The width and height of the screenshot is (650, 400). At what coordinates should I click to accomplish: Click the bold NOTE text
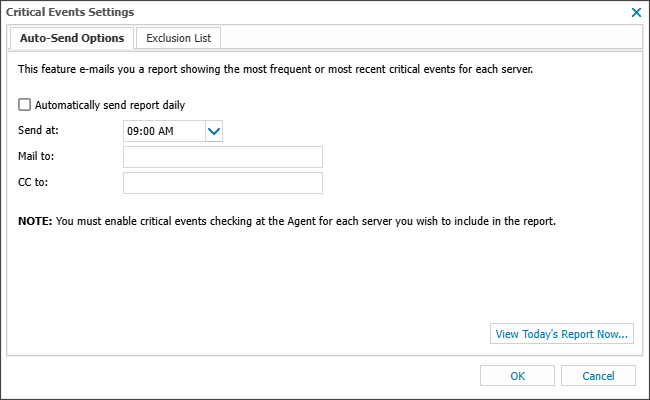(x=33, y=220)
